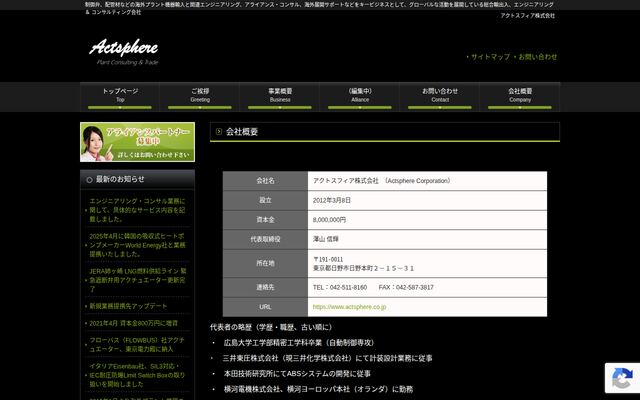
Task: Click the Actsphere logo
Action: (x=124, y=48)
